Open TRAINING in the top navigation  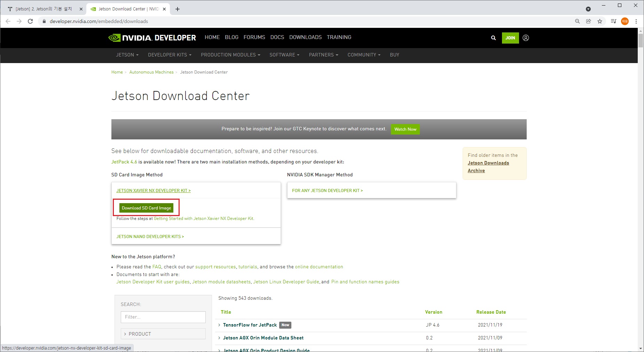click(339, 37)
